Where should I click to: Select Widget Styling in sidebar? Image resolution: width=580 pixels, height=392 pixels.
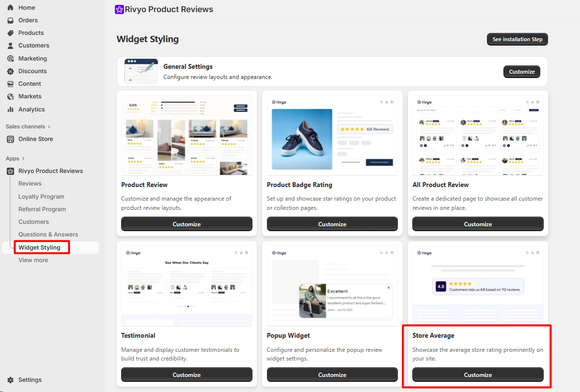(39, 248)
